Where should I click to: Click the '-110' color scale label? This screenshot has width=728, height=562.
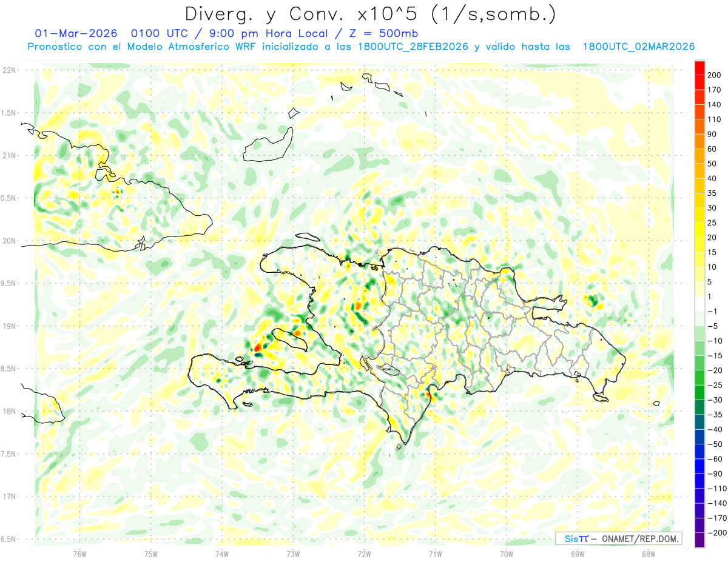coord(717,488)
